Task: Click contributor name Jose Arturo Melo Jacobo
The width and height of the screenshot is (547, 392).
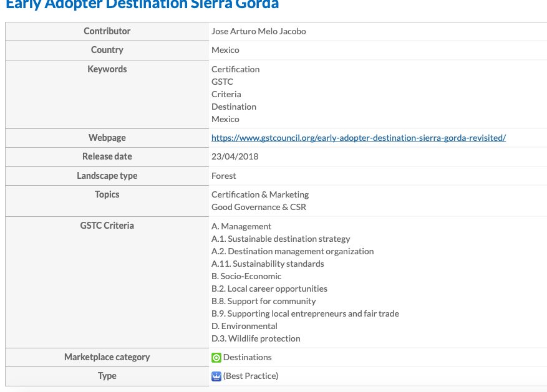Action: pyautogui.click(x=258, y=31)
